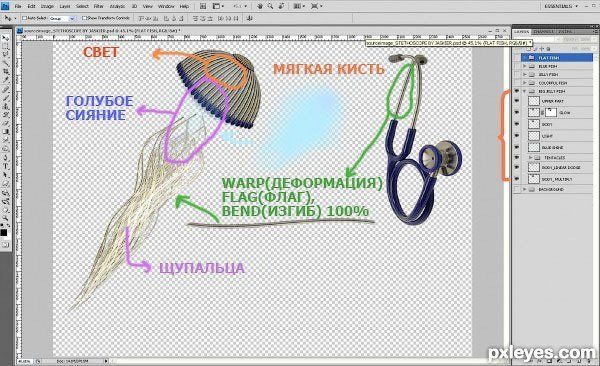
Task: Open the Filter menu
Action: coord(99,6)
